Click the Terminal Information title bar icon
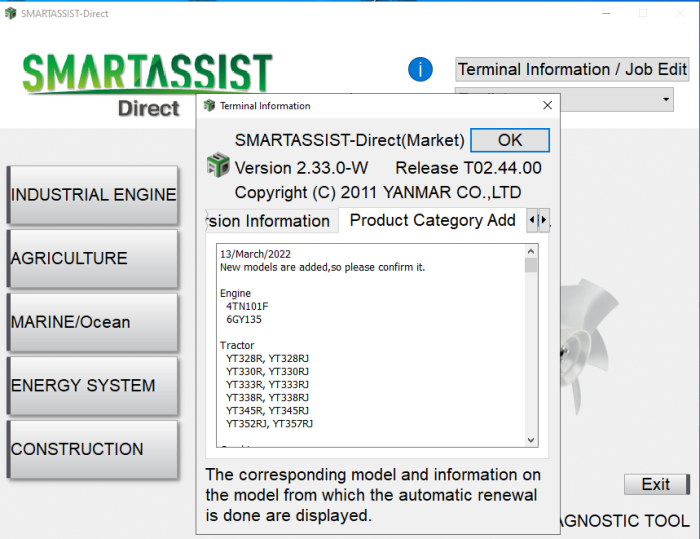Image resolution: width=700 pixels, height=539 pixels. 209,105
